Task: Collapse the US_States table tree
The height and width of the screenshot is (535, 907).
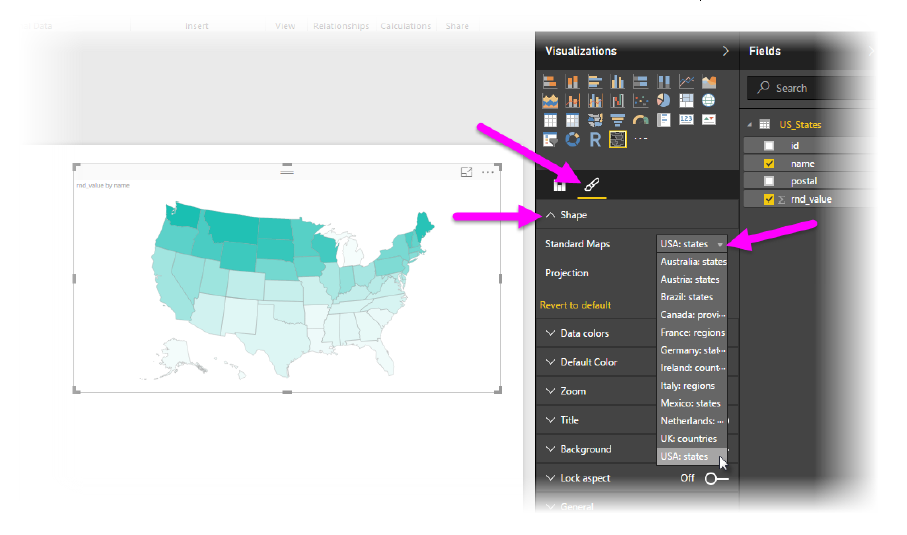Action: [x=750, y=124]
